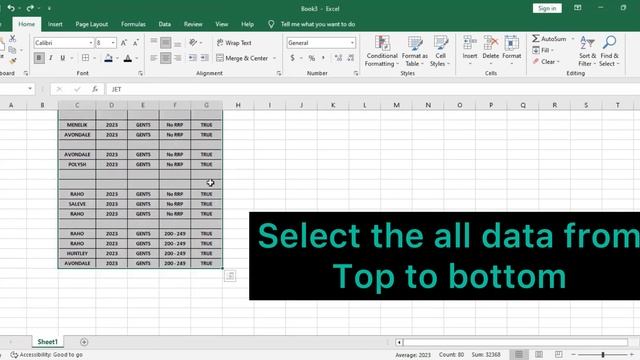Open the Clear dropdown
The height and width of the screenshot is (360, 640).
pyautogui.click(x=546, y=62)
